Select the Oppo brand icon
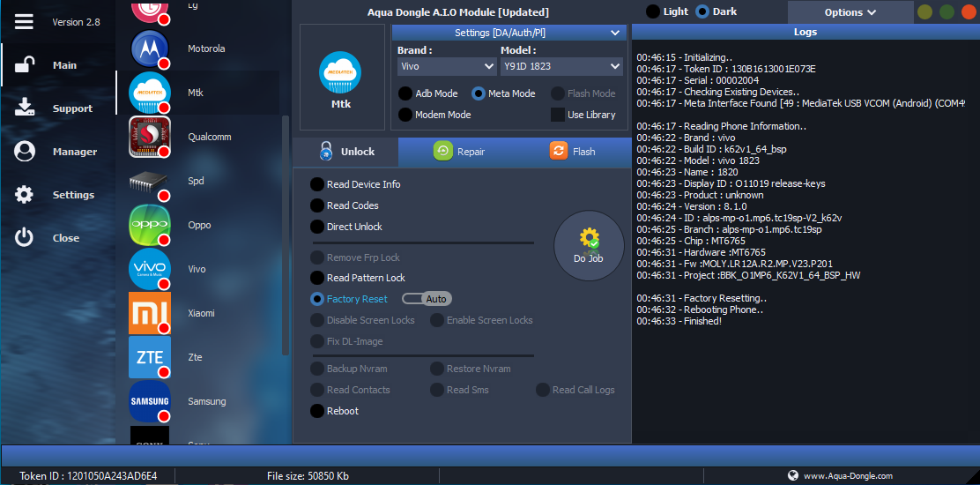Viewport: 980px width, 485px height. point(150,225)
